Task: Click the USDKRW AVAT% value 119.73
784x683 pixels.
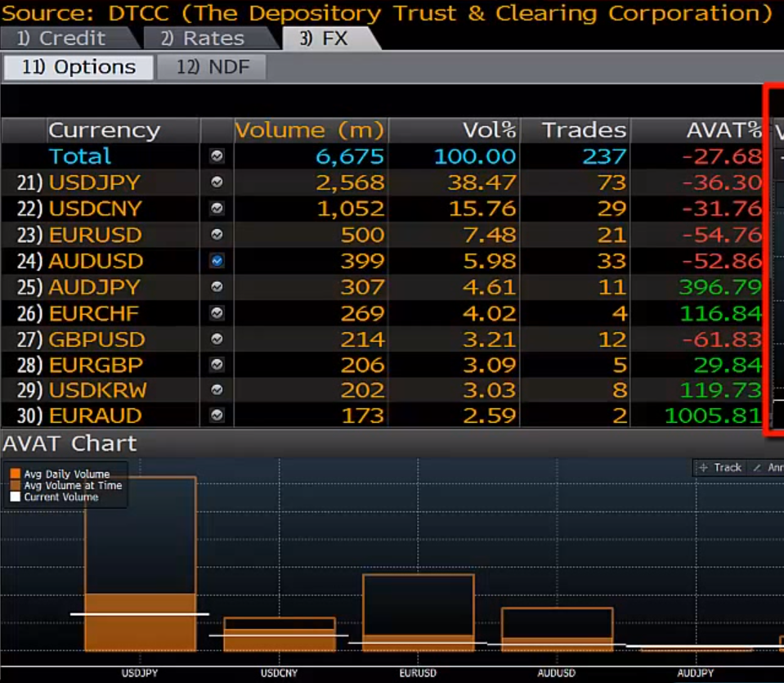Action: pos(720,390)
